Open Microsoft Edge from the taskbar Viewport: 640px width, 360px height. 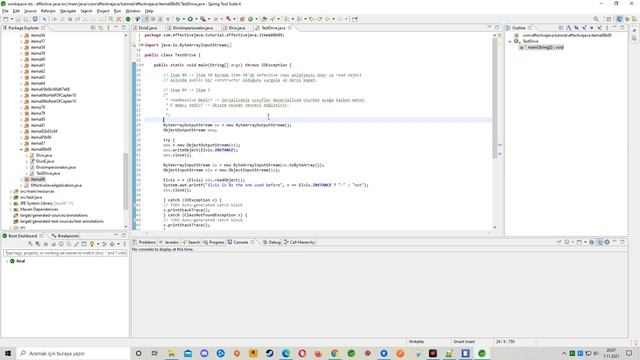pos(286,353)
